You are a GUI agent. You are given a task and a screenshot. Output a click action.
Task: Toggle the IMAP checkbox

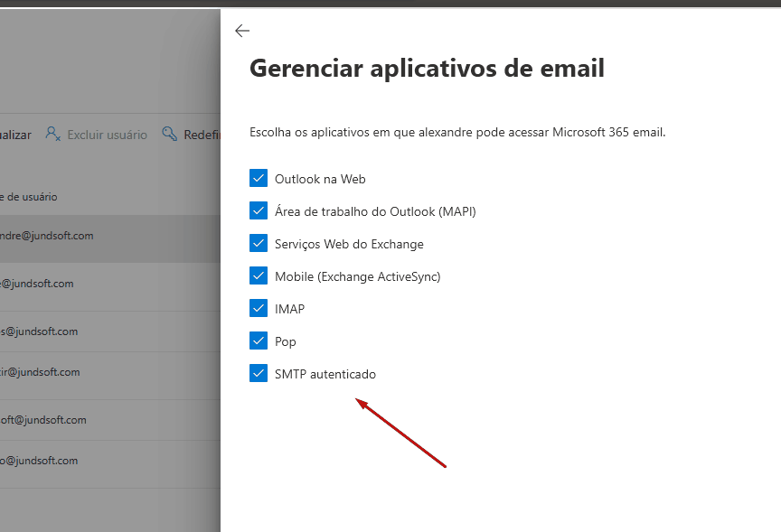click(x=259, y=308)
